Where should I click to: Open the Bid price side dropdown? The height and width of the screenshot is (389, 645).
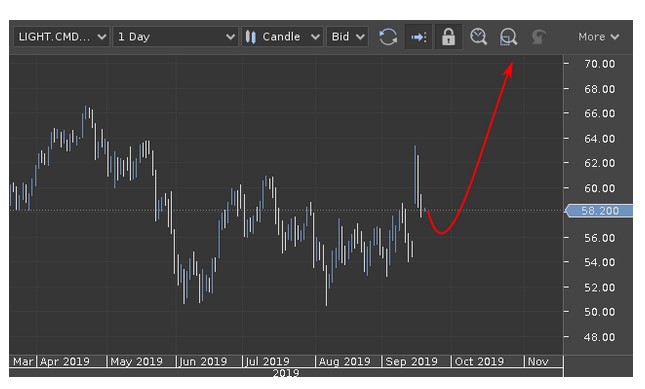click(347, 37)
